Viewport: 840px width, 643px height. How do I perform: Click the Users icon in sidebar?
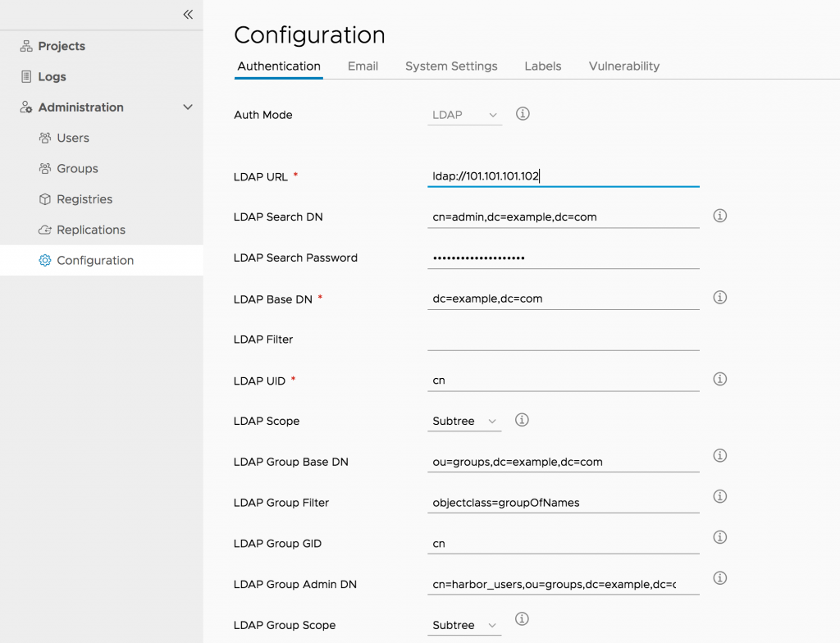[x=45, y=138]
